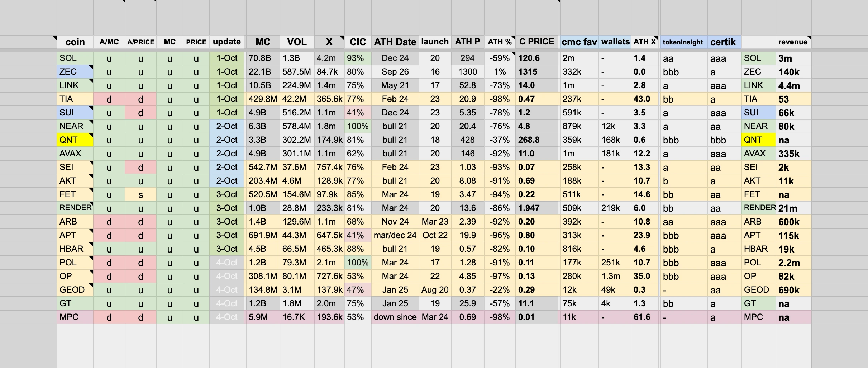Select the wallets value "251k" for POL
868x368 pixels.
(x=615, y=263)
